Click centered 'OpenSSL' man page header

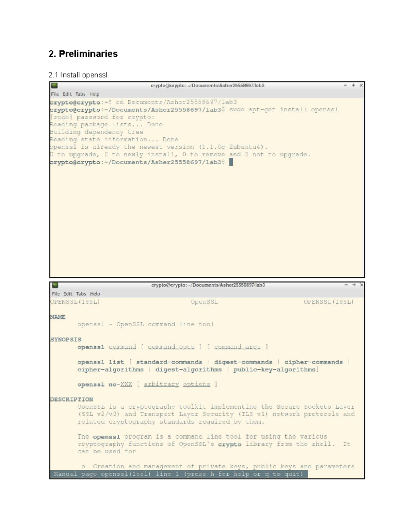click(204, 302)
